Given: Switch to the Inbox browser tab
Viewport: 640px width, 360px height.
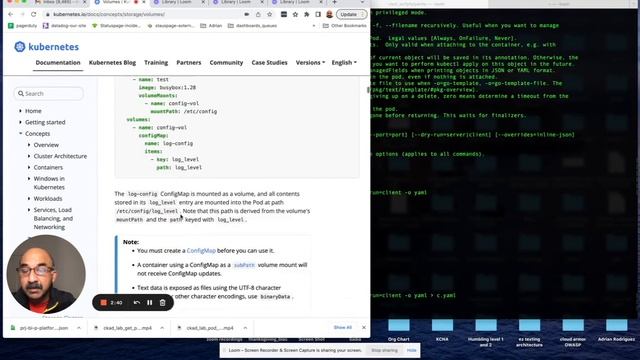Looking at the screenshot, I should coord(60,2).
